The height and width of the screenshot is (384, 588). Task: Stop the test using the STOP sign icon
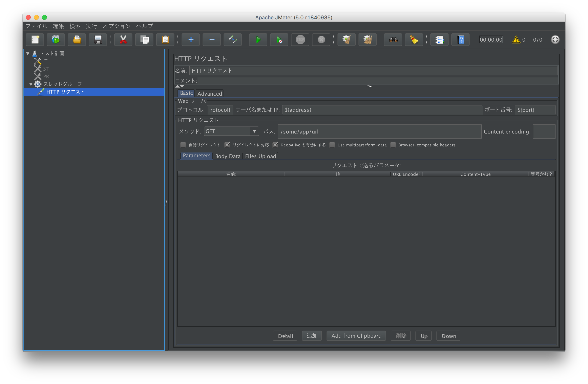coord(300,40)
